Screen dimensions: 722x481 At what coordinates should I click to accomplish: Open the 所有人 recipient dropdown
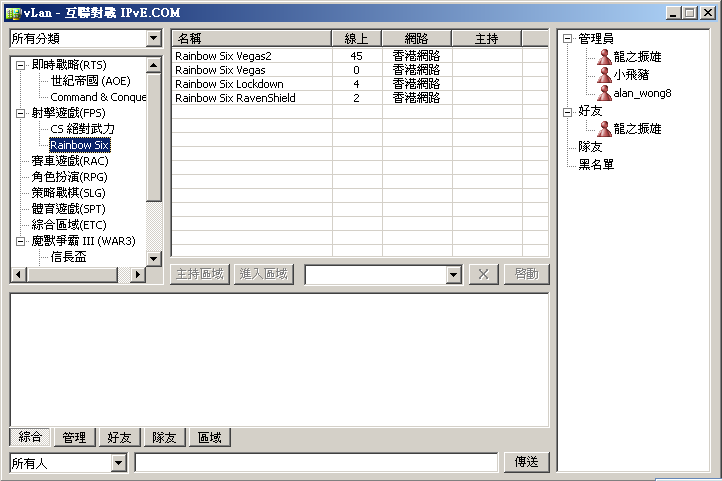[118, 463]
